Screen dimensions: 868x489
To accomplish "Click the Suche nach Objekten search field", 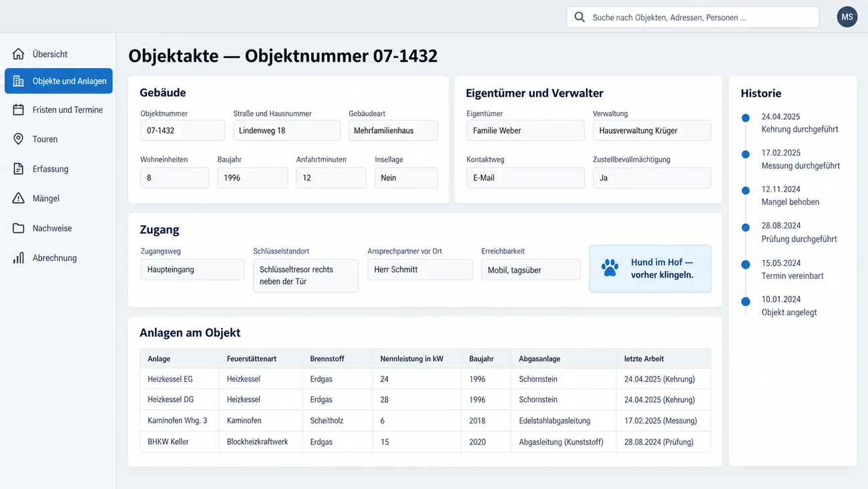I will 692,17.
